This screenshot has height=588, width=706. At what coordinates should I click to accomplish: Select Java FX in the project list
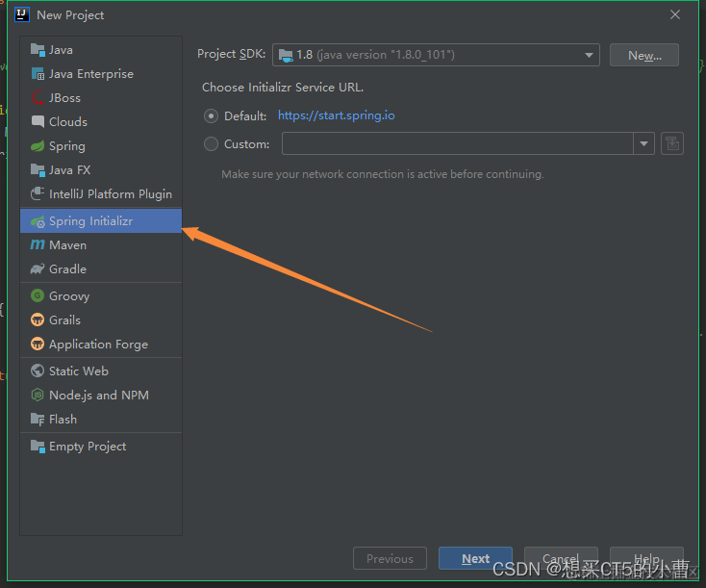click(101, 170)
